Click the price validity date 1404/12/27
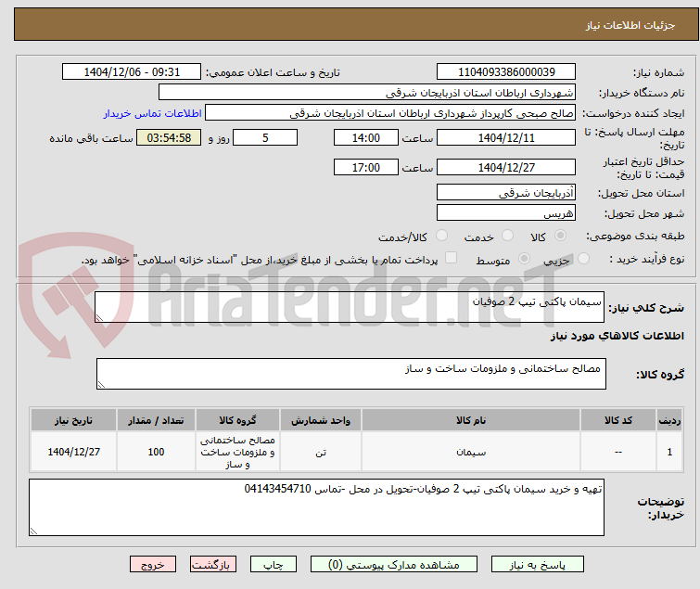Screen dimensions: 700x589 click(x=506, y=168)
